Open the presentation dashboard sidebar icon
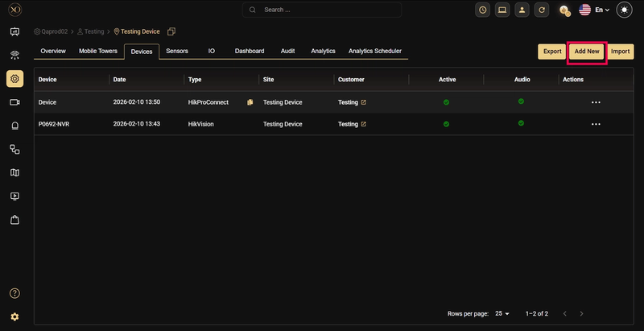644x331 pixels. (x=14, y=31)
